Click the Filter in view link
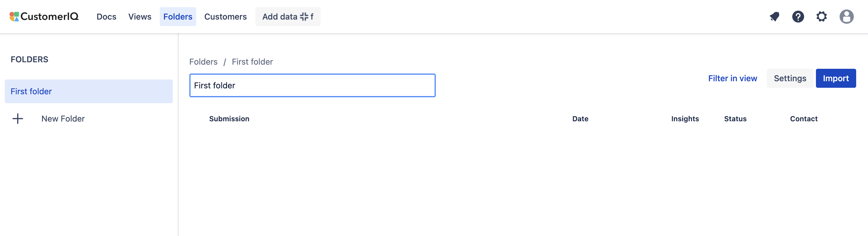The width and height of the screenshot is (868, 236). tap(732, 78)
